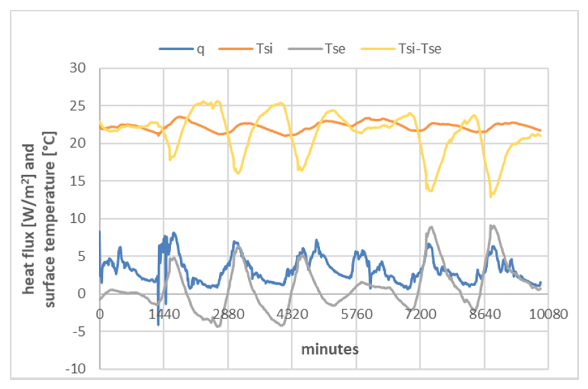Select the "Tse" legend label text

[x=335, y=49]
